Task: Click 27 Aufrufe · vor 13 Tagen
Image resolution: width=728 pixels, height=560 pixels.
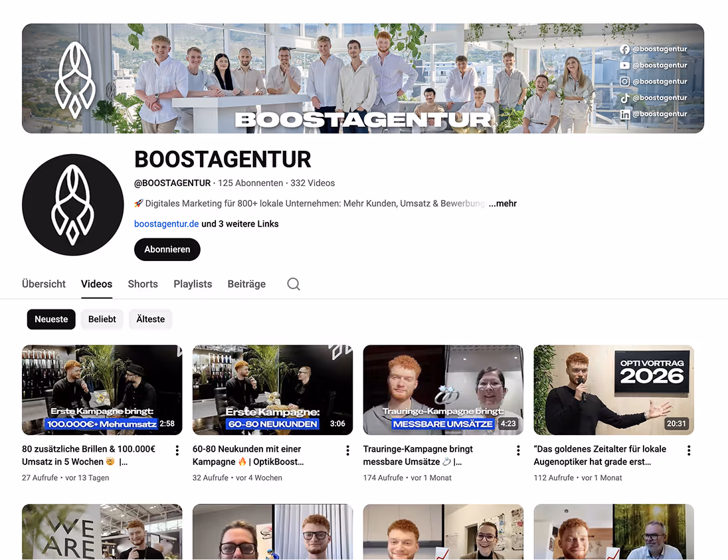Action: pyautogui.click(x=66, y=478)
